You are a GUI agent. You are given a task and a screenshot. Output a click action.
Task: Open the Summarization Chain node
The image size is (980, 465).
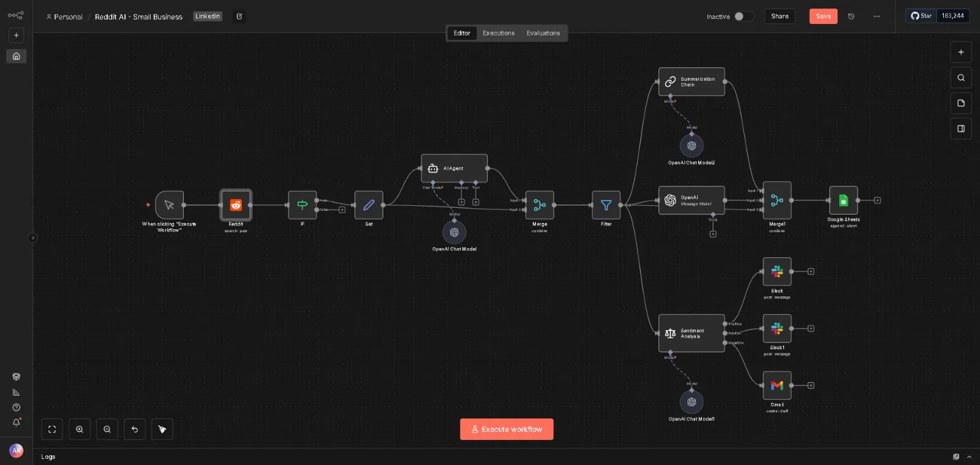(x=692, y=81)
